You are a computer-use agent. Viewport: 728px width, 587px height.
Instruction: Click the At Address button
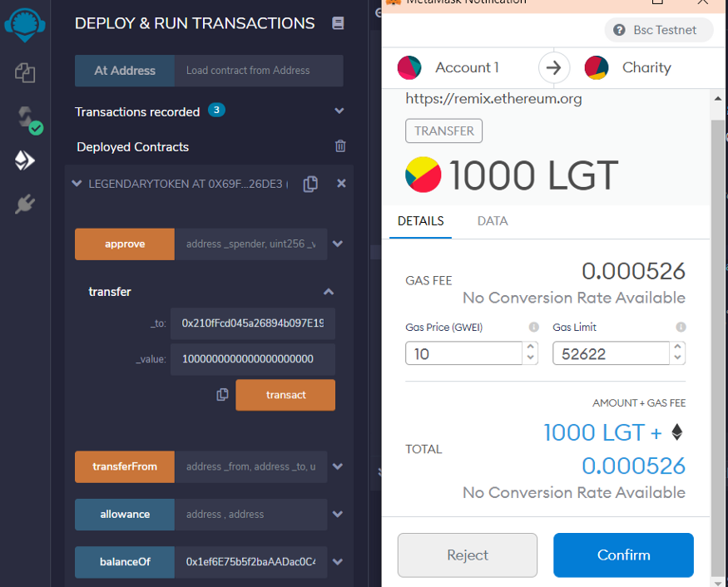(125, 71)
